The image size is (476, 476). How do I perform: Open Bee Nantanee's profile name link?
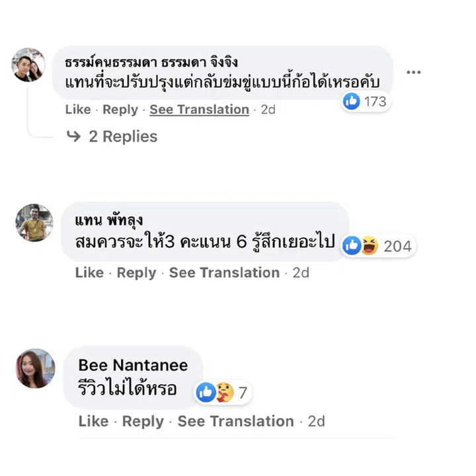tap(133, 365)
